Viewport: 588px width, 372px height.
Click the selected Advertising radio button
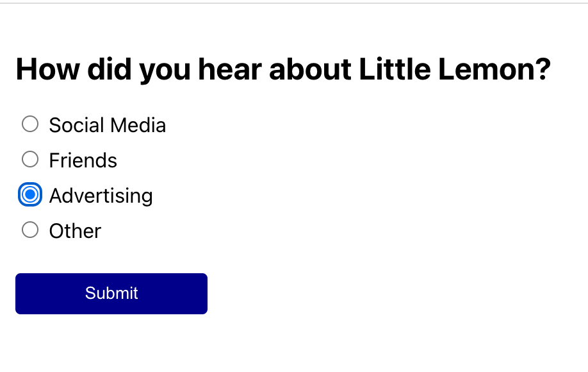pos(30,194)
